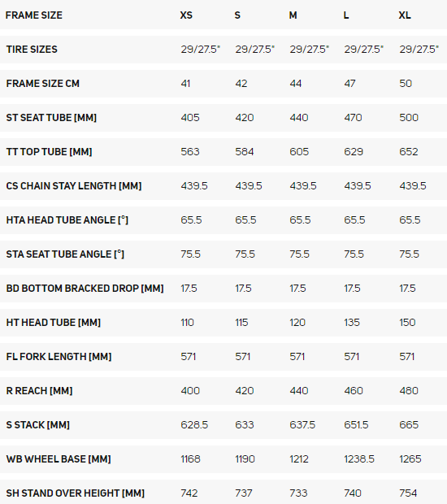
Task: Click the S STACK [MM] label
Action: point(37,425)
